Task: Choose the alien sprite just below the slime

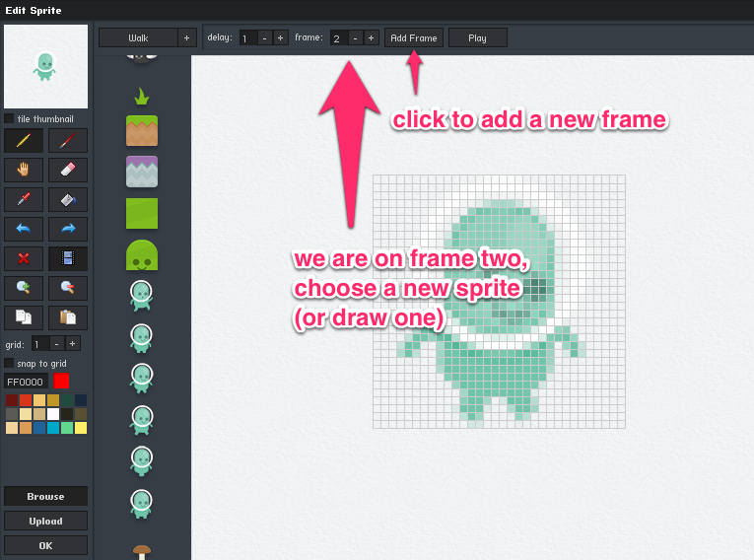Action: [141, 296]
